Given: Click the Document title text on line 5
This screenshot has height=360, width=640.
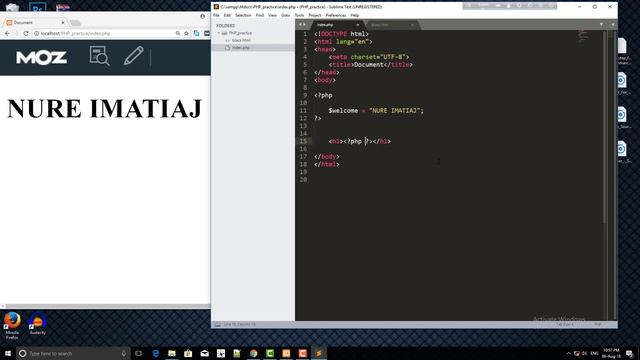Looking at the screenshot, I should [369, 64].
